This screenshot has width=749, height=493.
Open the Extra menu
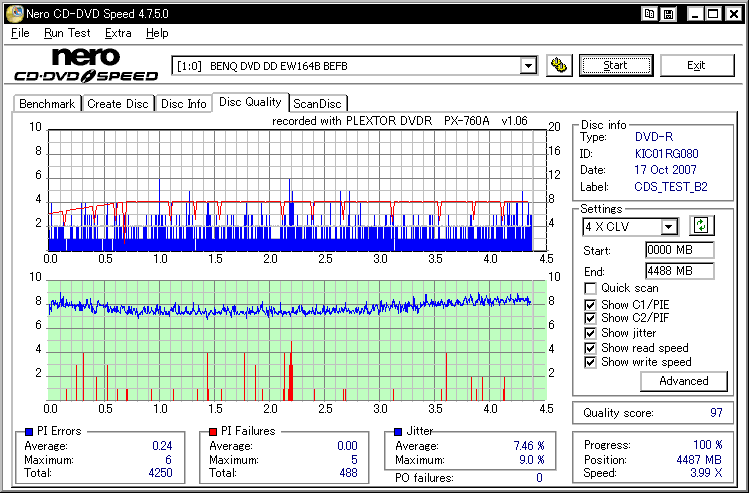click(x=118, y=33)
